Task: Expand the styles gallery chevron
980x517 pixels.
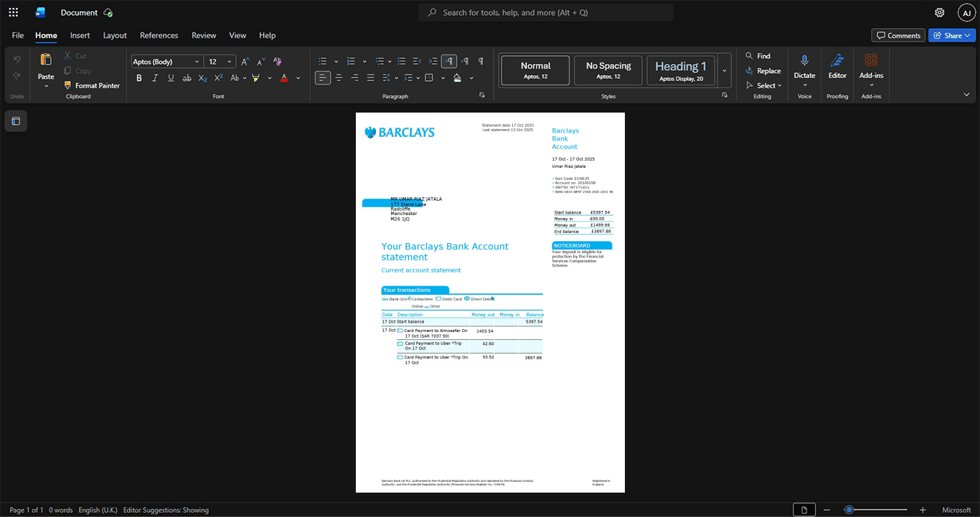Action: (x=725, y=70)
